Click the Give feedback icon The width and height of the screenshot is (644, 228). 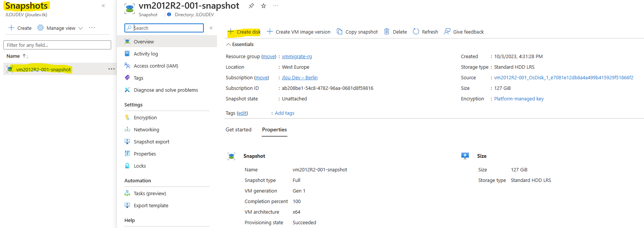[447, 32]
